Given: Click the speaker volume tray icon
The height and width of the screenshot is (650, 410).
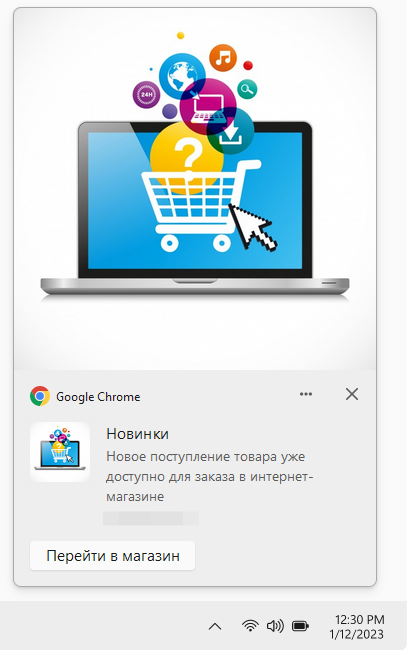Looking at the screenshot, I should coord(275,626).
